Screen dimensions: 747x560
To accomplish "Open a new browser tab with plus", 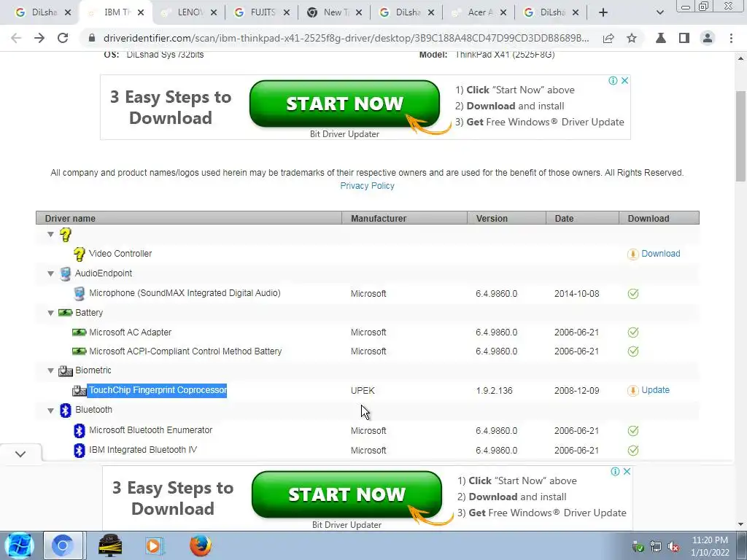I will click(x=603, y=12).
